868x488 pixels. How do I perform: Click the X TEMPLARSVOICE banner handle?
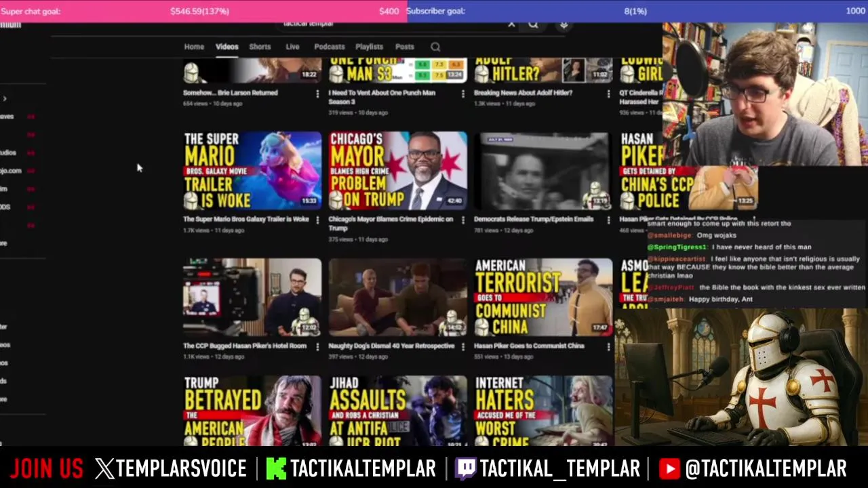point(170,468)
